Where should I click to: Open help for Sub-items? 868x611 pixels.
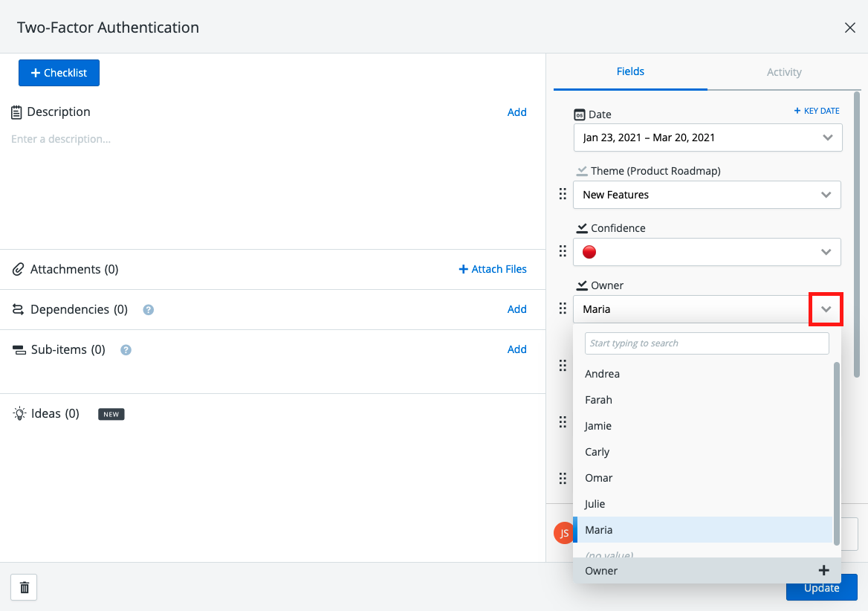[126, 350]
